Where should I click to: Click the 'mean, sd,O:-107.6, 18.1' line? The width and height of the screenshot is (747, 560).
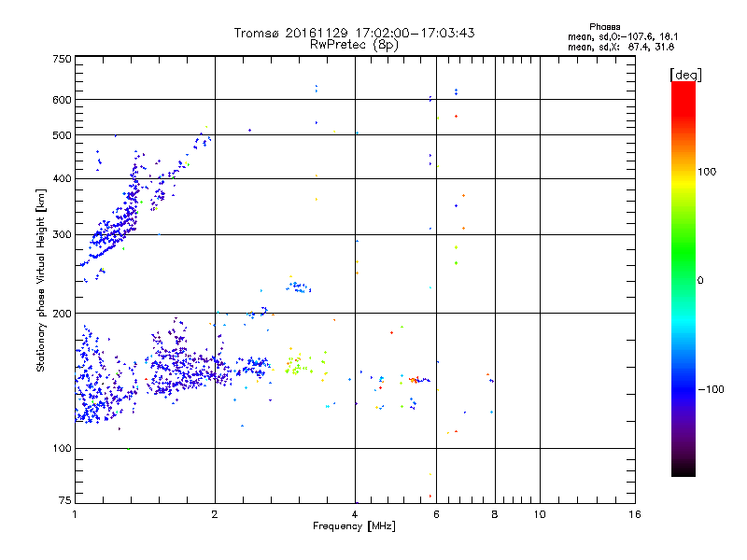coord(623,36)
